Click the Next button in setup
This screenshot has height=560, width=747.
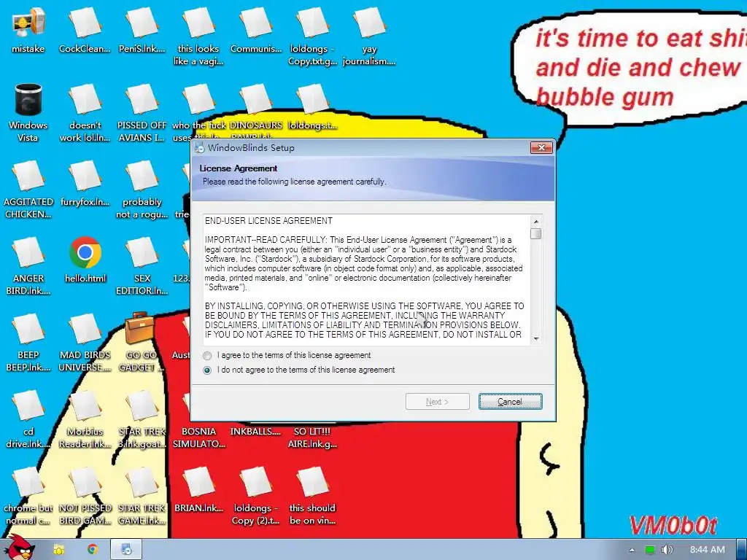(x=438, y=402)
